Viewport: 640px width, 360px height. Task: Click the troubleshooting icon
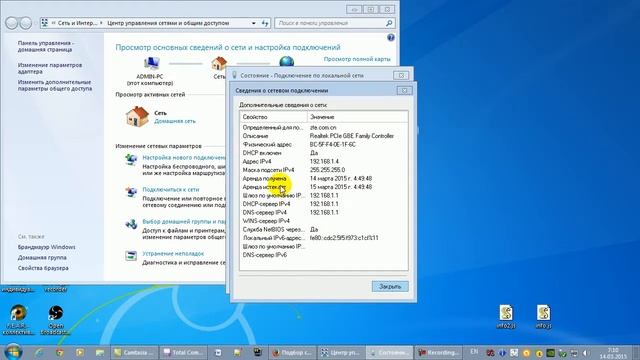(x=131, y=256)
